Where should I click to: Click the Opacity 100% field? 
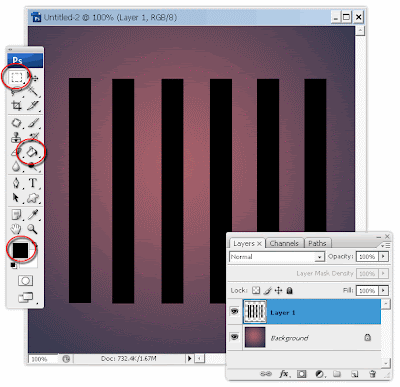[367, 256]
